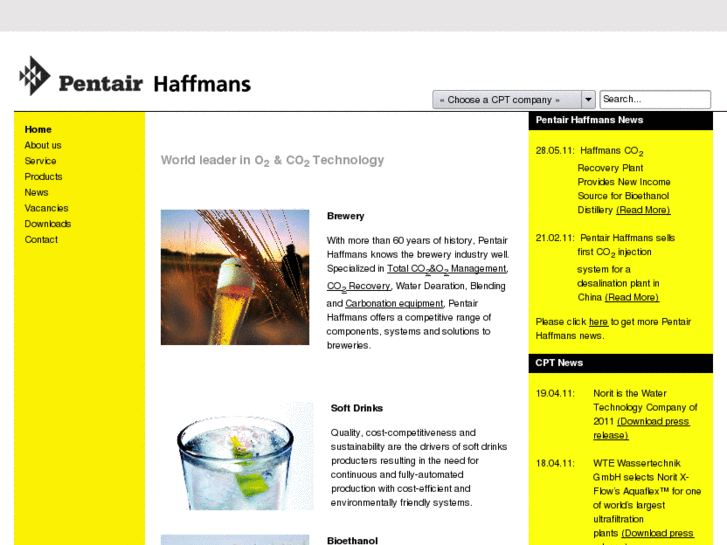This screenshot has width=727, height=545.
Task: Click the 18.04.11 news date
Action: point(555,463)
